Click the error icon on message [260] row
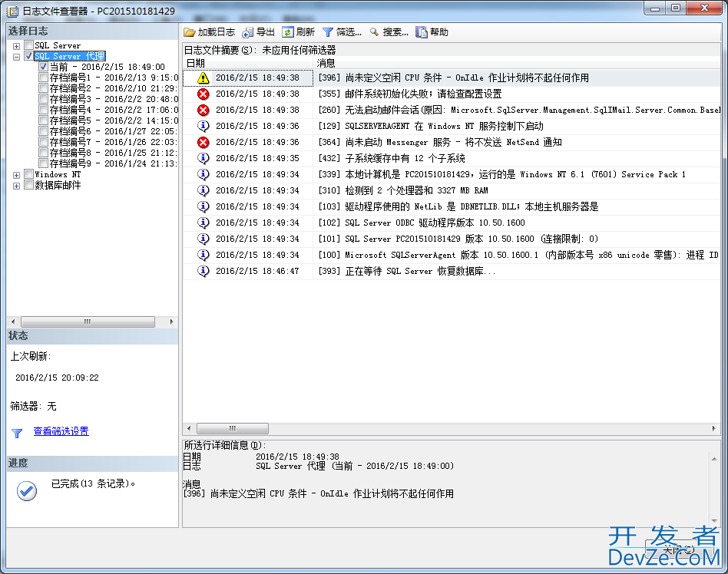The height and width of the screenshot is (574, 728). coord(203,111)
